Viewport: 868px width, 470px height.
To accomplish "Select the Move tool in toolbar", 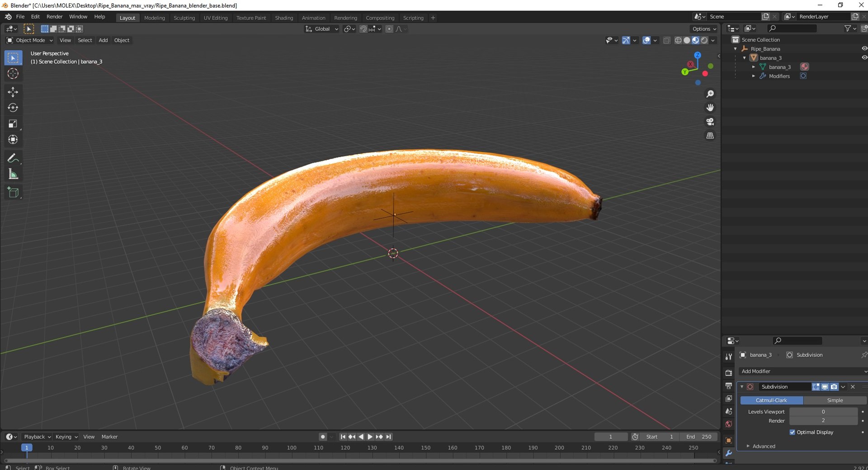I will point(13,92).
